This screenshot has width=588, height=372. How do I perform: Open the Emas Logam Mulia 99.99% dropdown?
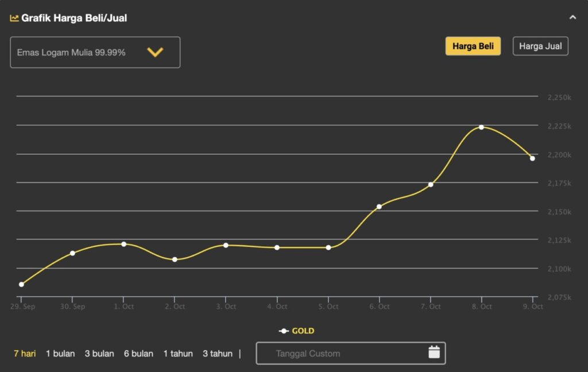point(95,52)
